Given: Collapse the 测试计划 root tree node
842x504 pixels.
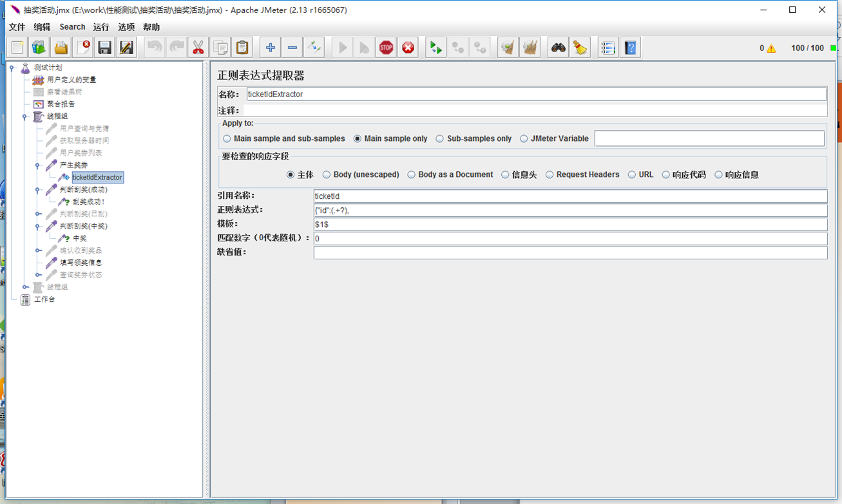Looking at the screenshot, I should 12,68.
